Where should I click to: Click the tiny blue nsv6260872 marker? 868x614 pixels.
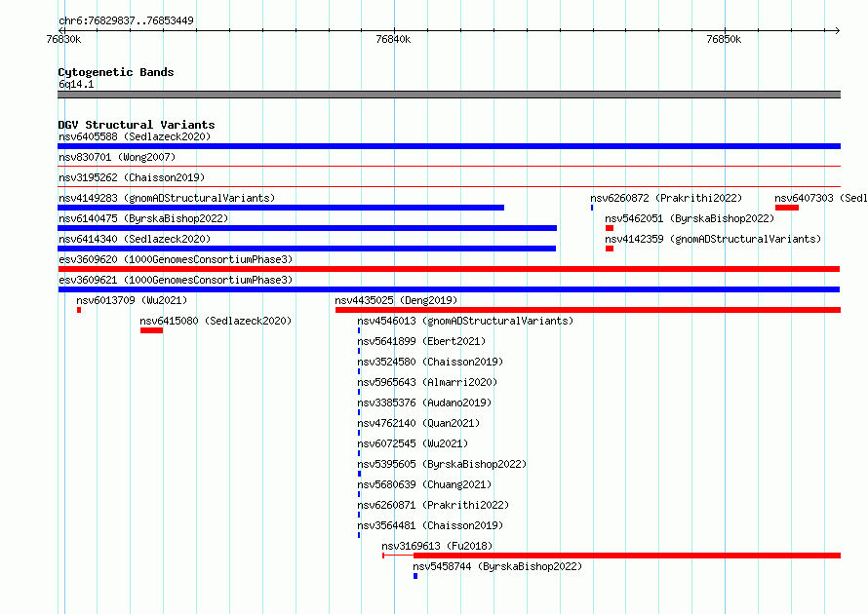(x=592, y=208)
